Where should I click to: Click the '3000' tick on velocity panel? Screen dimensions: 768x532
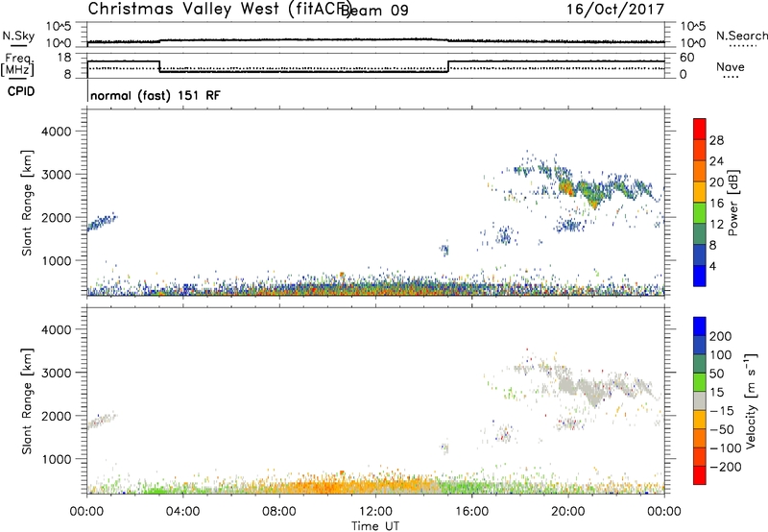pos(57,373)
